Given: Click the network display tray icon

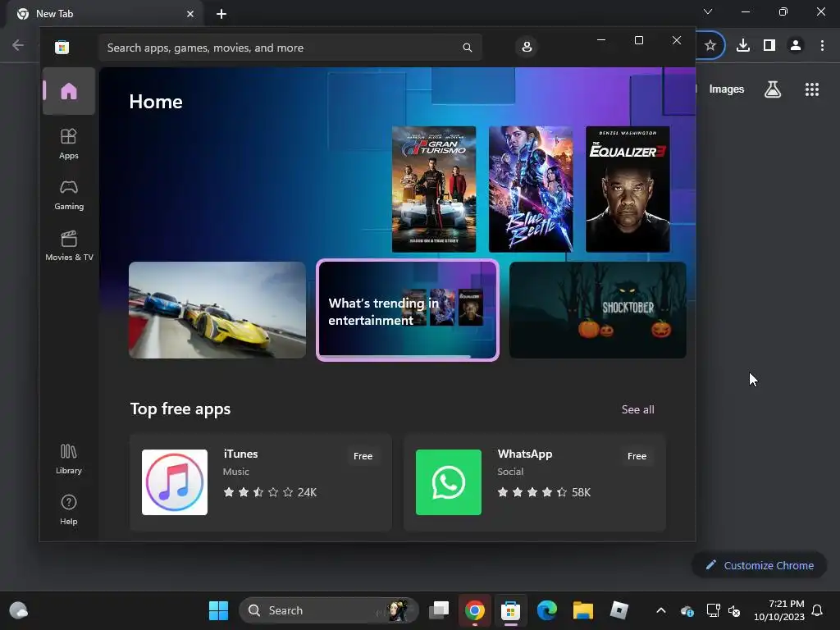Looking at the screenshot, I should point(713,610).
